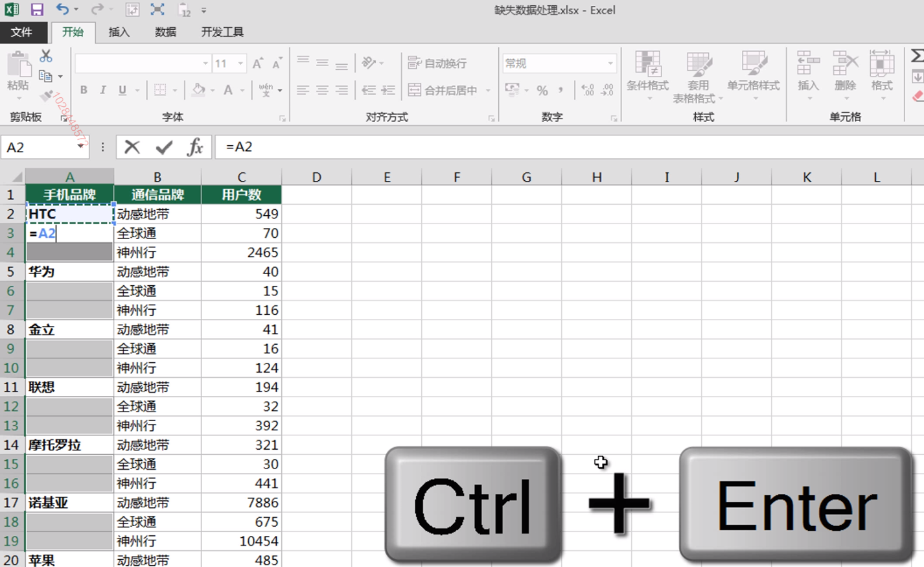Increase decimal places
The image size is (924, 567).
click(x=588, y=90)
